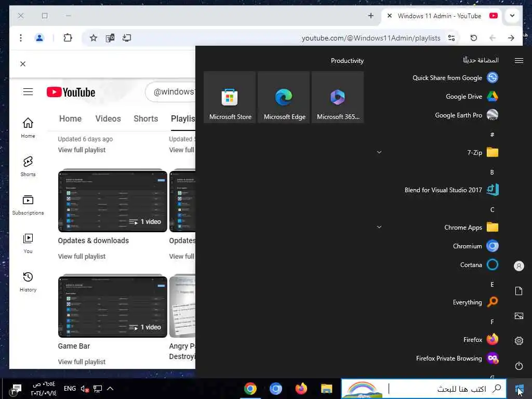The image size is (532, 399).
Task: Open site information icon in address bar
Action: tap(451, 37)
